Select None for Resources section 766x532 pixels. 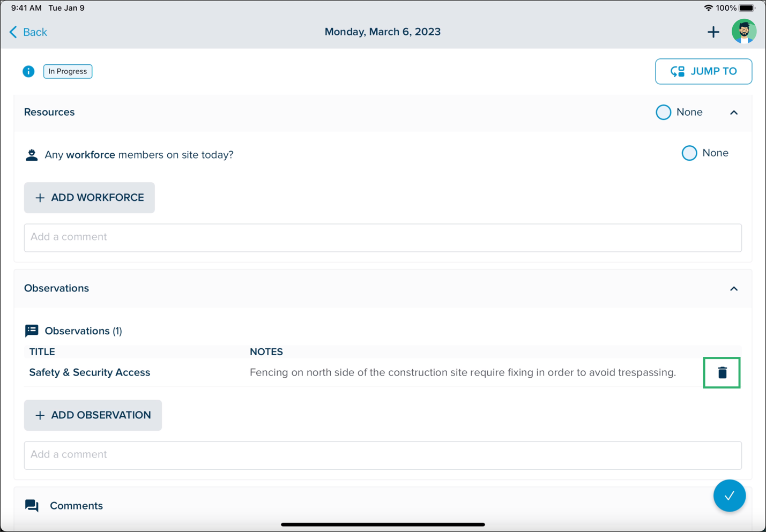[x=663, y=112]
